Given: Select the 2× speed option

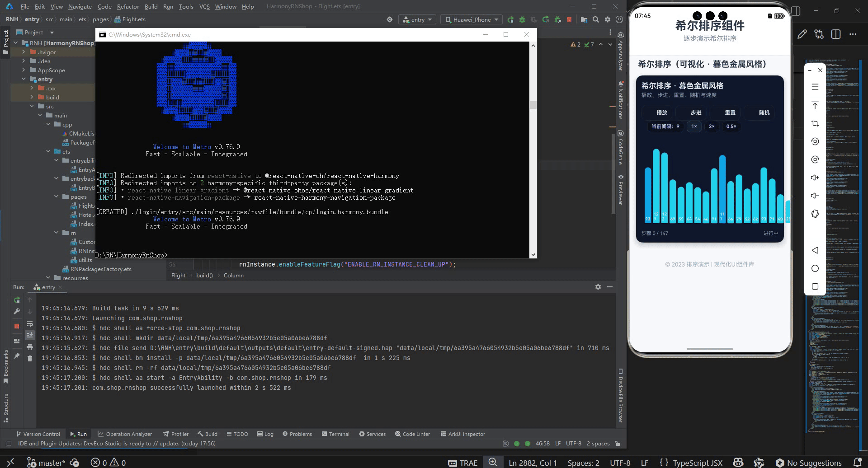Looking at the screenshot, I should 712,126.
